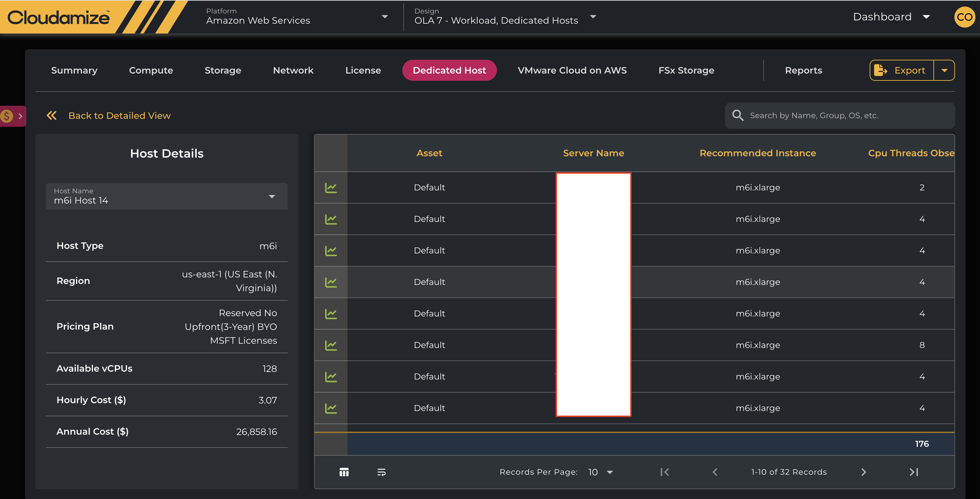
Task: Click the Records Per Page label
Action: click(538, 472)
